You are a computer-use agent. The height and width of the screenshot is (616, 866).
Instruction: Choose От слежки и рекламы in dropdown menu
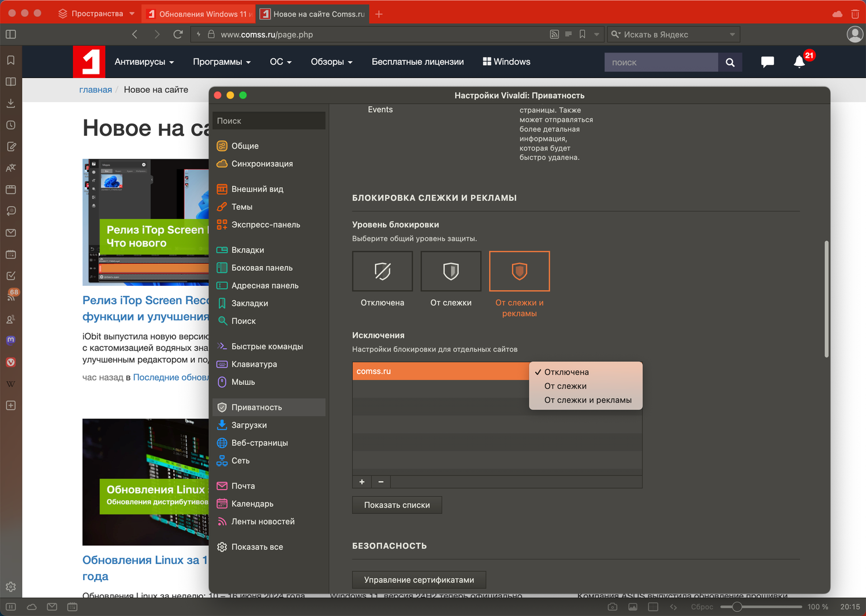[585, 400]
